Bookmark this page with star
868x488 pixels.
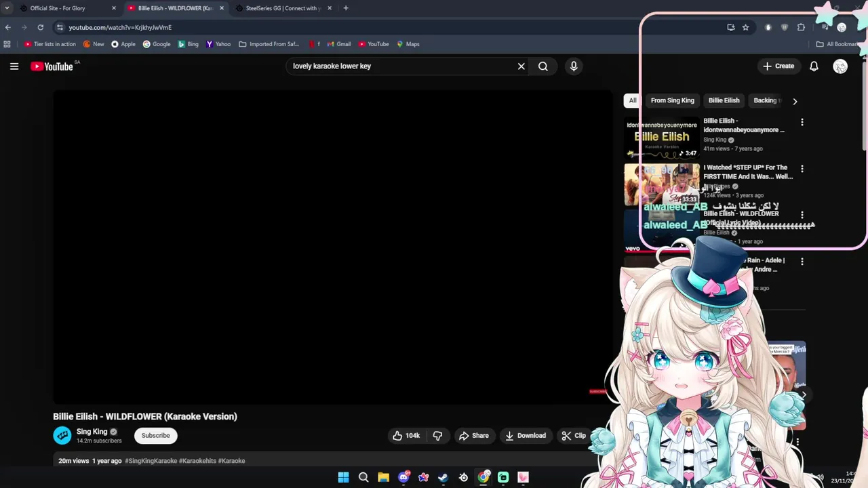[x=745, y=27]
